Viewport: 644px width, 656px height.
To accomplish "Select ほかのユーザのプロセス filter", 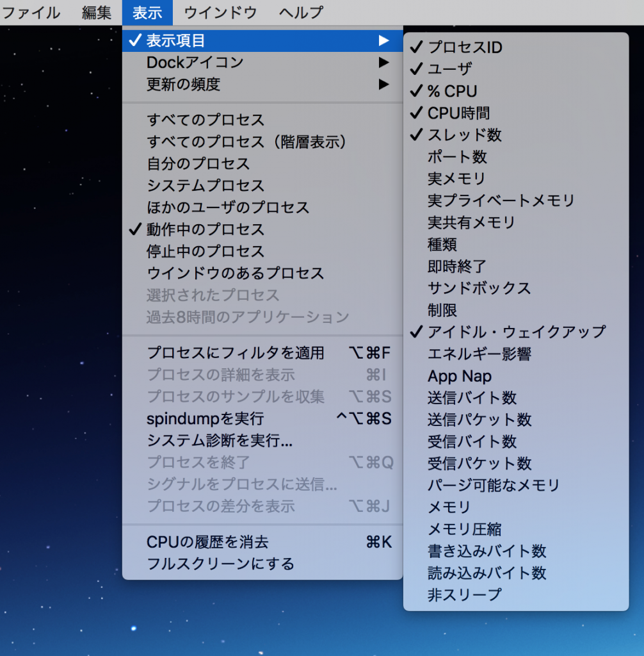I will [x=262, y=208].
